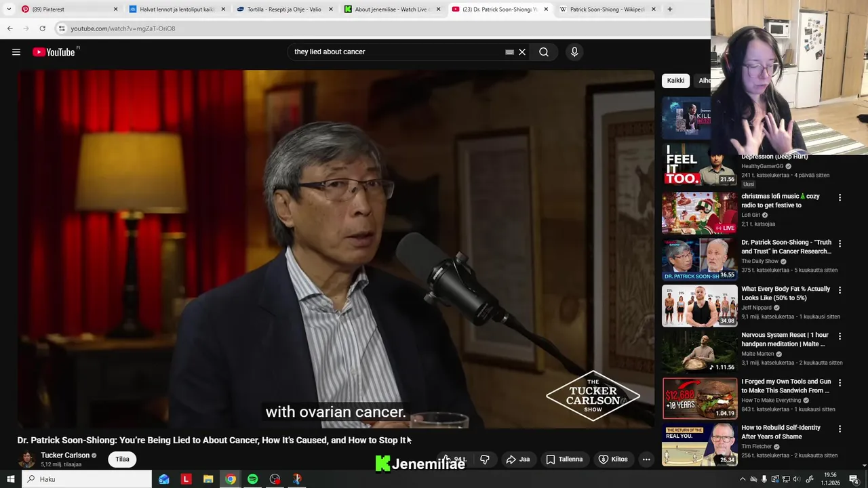
Task: Open options menu for christmas lofi video
Action: [x=840, y=197]
